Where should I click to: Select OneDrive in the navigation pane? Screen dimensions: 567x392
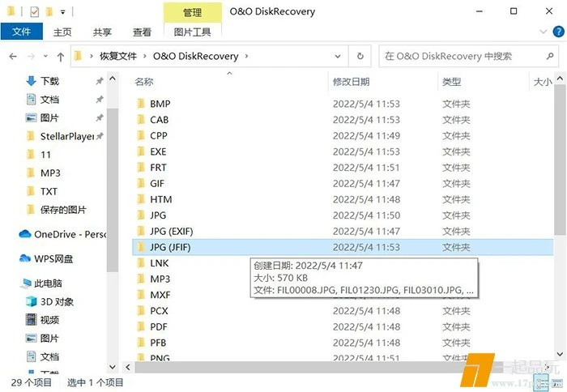63,234
